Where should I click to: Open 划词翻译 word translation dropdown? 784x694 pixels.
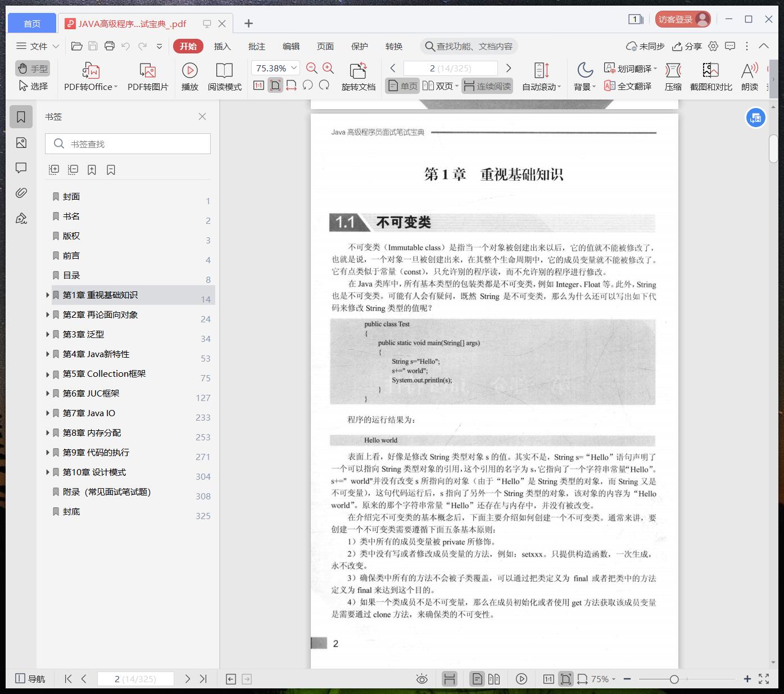tap(631, 69)
